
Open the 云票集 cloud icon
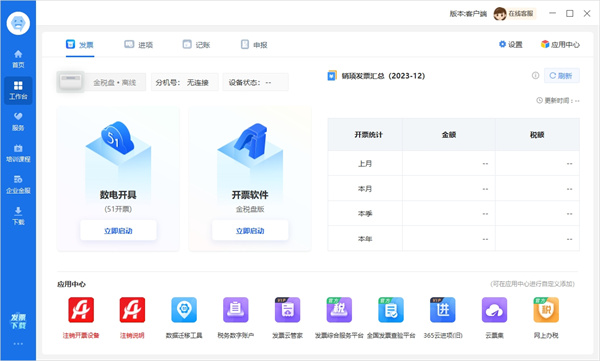tap(494, 310)
